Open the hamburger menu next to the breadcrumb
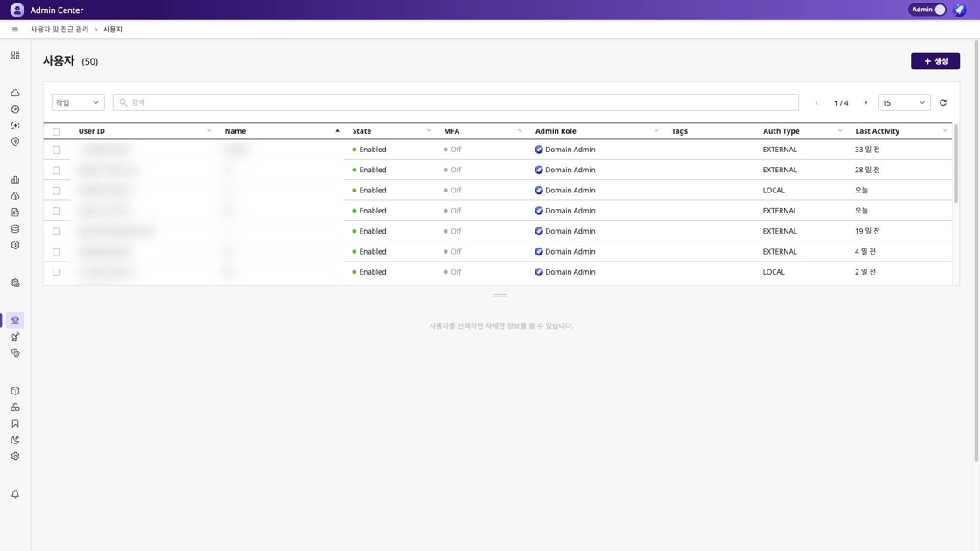Screen dimensions: 980x551 click(15, 30)
